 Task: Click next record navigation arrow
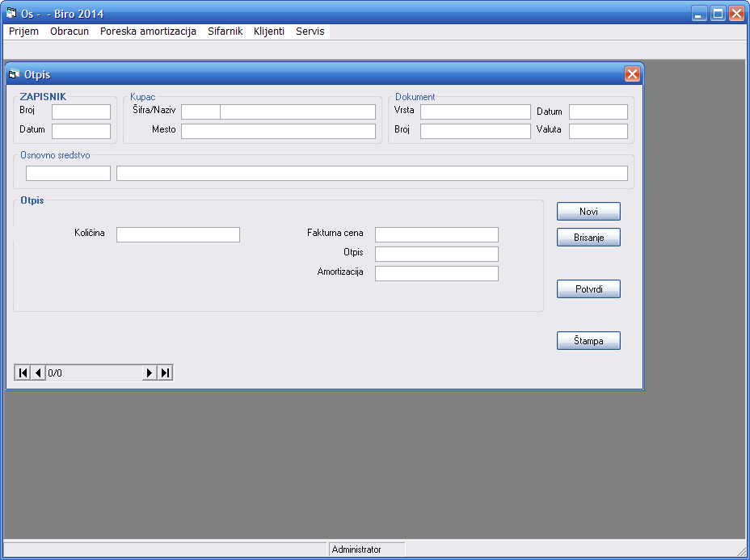(x=150, y=373)
